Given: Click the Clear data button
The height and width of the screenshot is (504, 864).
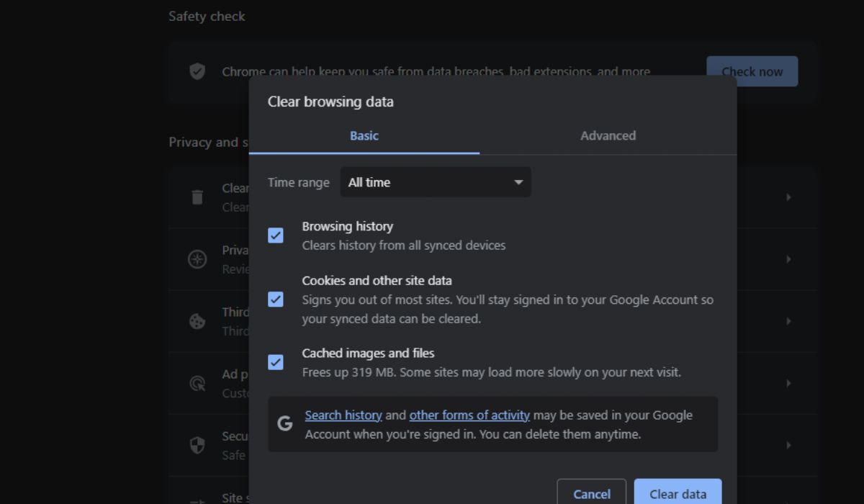Looking at the screenshot, I should (x=678, y=493).
